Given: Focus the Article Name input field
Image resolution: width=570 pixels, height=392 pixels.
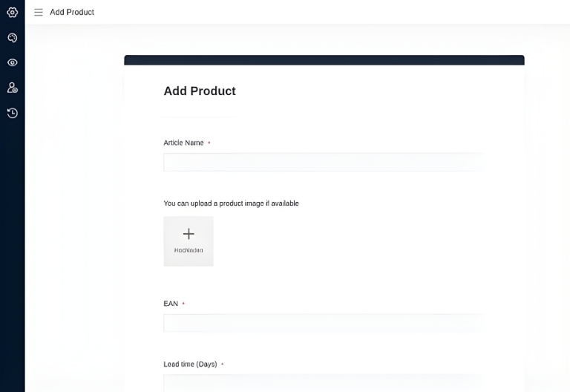Looking at the screenshot, I should 323,162.
